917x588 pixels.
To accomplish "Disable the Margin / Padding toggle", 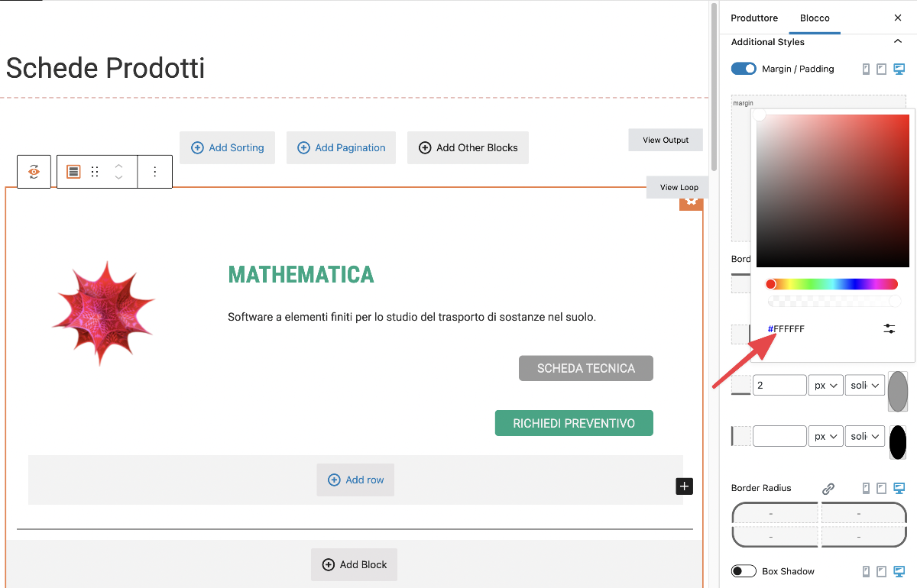I will (x=744, y=69).
